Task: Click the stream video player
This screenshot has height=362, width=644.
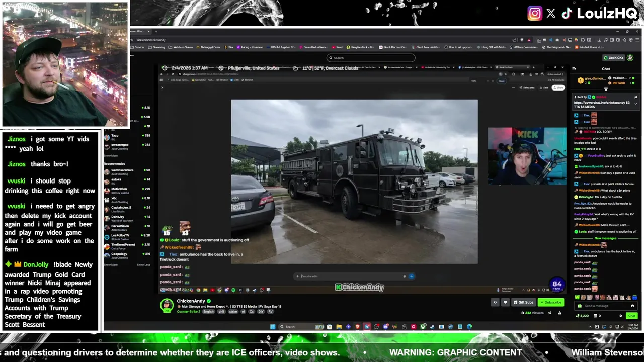Action: (x=362, y=178)
